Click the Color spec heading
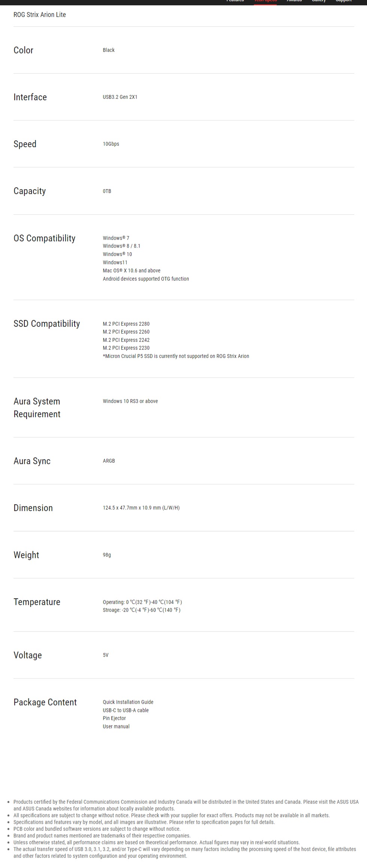 tap(23, 50)
